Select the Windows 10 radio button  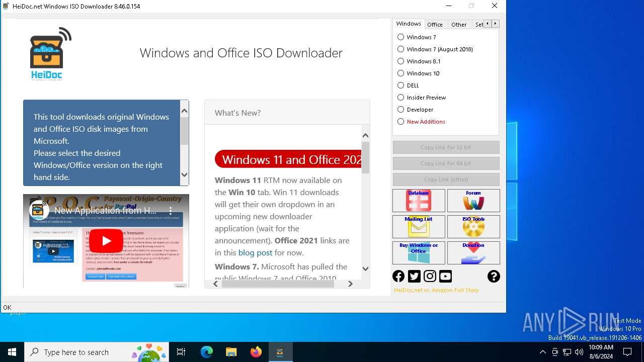400,73
